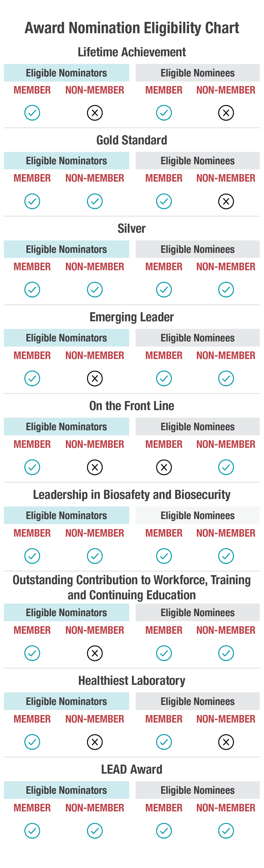Click Lifetime Achievement non-member nominator X icon
The image size is (264, 868).
(95, 113)
